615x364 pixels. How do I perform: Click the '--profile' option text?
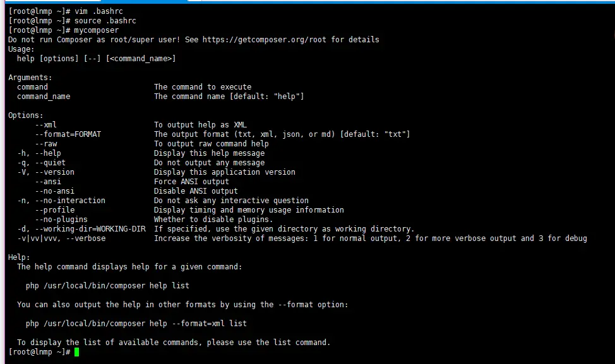pyautogui.click(x=54, y=210)
